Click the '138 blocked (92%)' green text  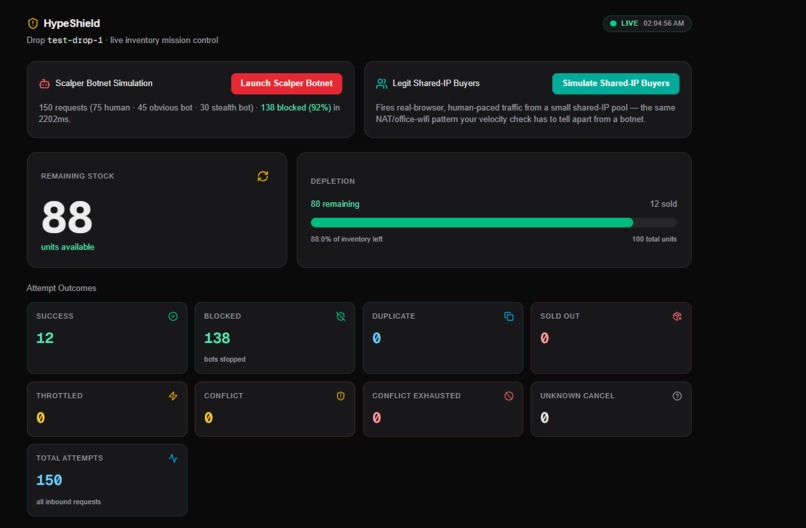pos(296,107)
